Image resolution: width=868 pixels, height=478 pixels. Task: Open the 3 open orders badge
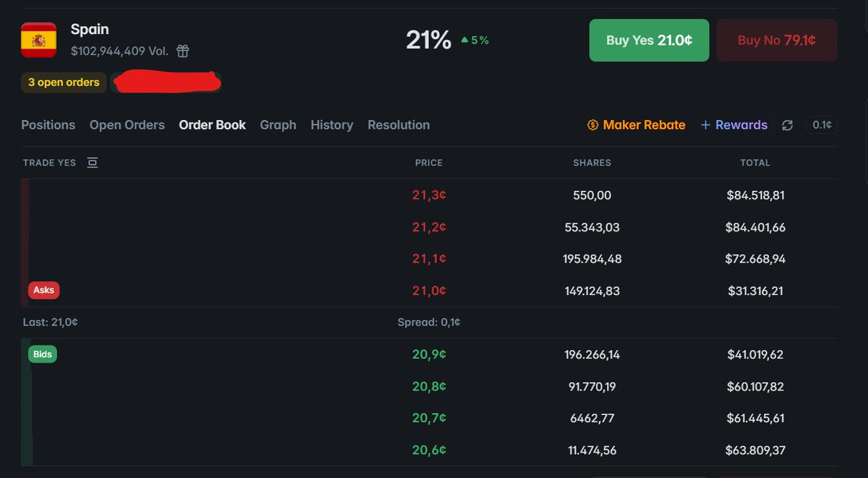coord(64,82)
